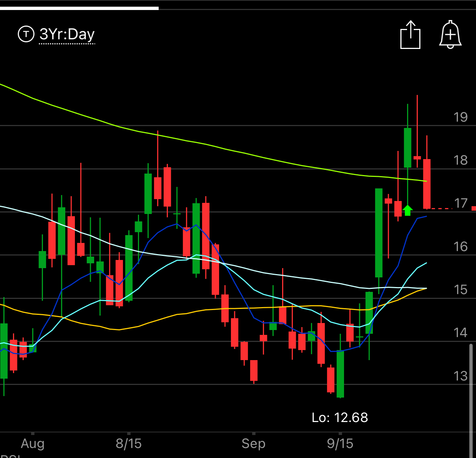Click the green up-arrow signal marker
Screen dimensions: 476x458
[407, 210]
